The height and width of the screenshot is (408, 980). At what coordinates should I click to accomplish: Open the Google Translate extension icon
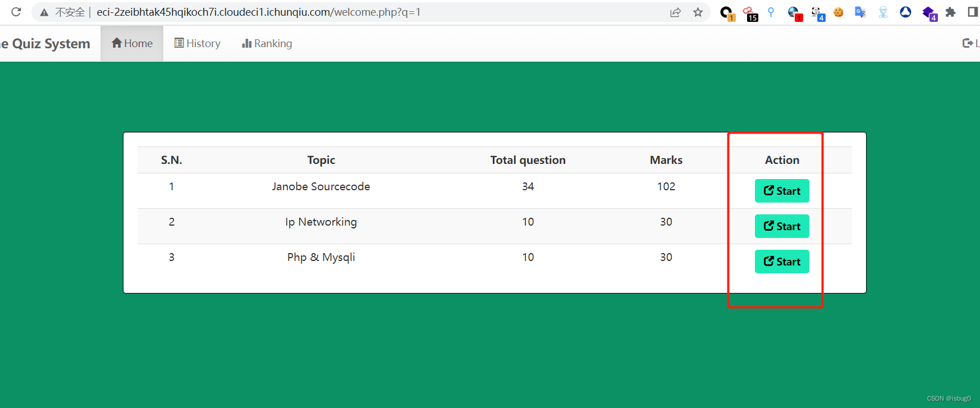860,12
